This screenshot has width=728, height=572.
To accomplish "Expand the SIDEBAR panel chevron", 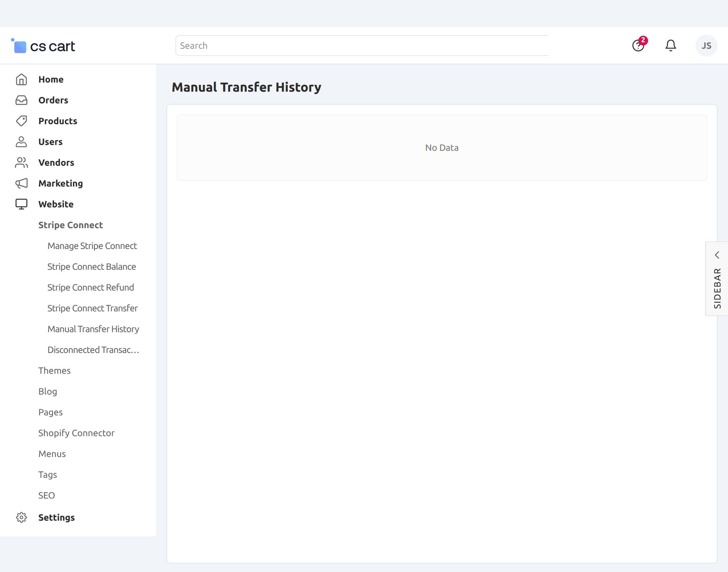I will click(717, 255).
